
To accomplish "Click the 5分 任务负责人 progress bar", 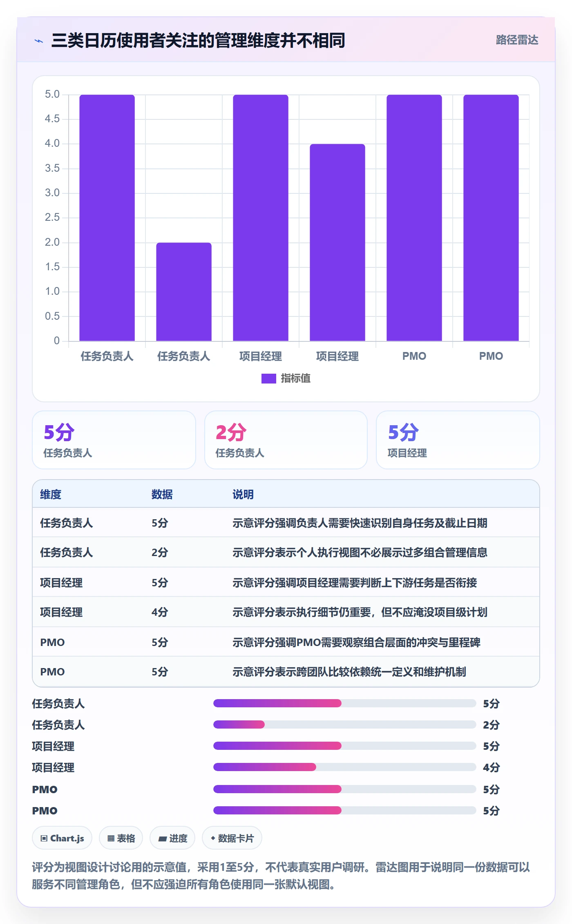I will (344, 703).
